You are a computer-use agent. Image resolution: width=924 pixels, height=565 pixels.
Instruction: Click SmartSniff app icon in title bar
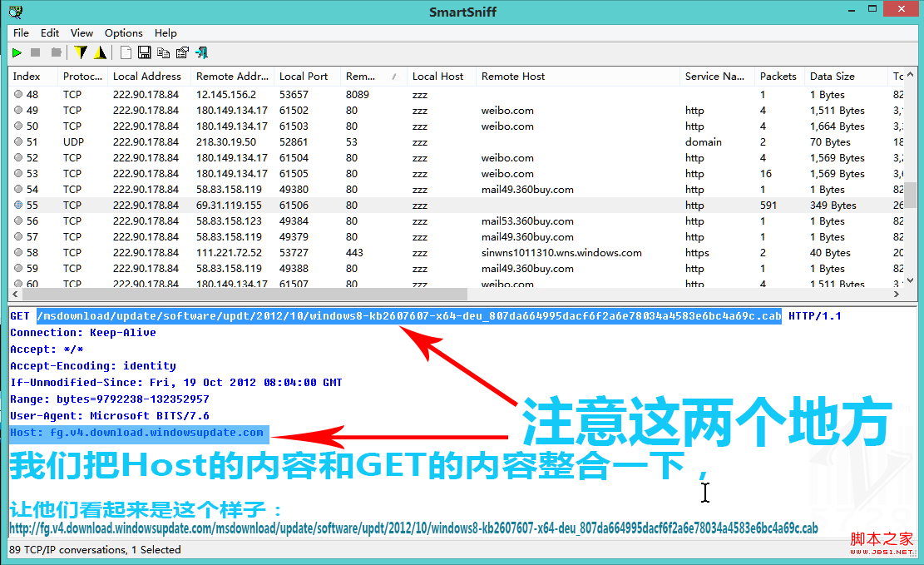tap(16, 11)
